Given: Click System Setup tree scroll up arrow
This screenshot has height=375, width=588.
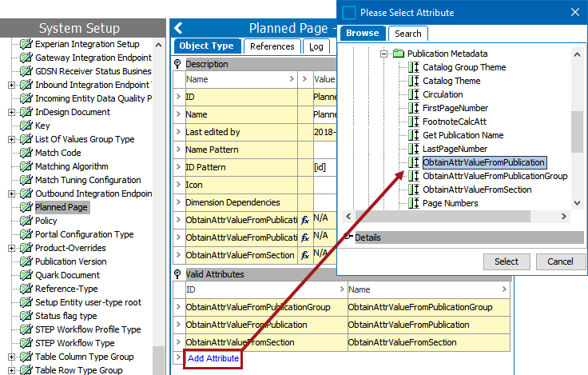Looking at the screenshot, I should [x=158, y=45].
